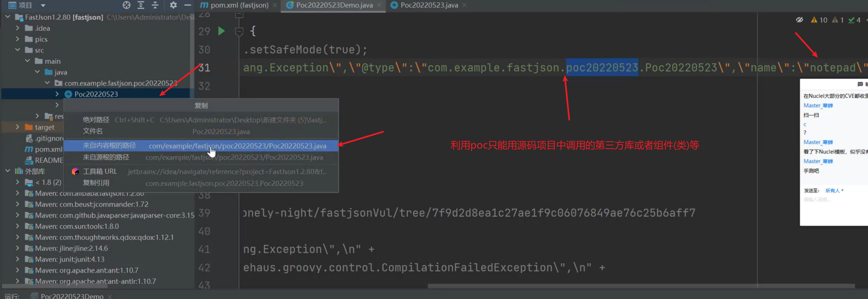The height and width of the screenshot is (299, 868).
Task: Toggle code fold marker on line 29
Action: 239,32
